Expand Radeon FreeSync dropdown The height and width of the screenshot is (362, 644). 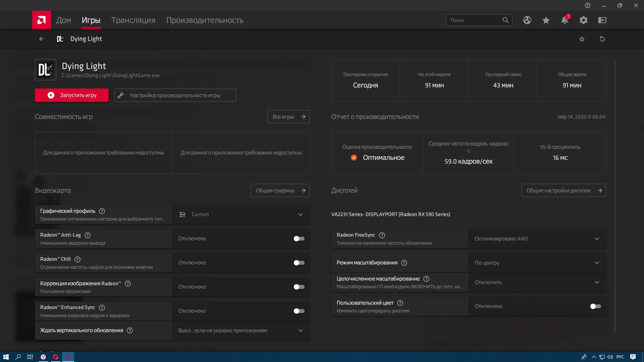pos(538,239)
